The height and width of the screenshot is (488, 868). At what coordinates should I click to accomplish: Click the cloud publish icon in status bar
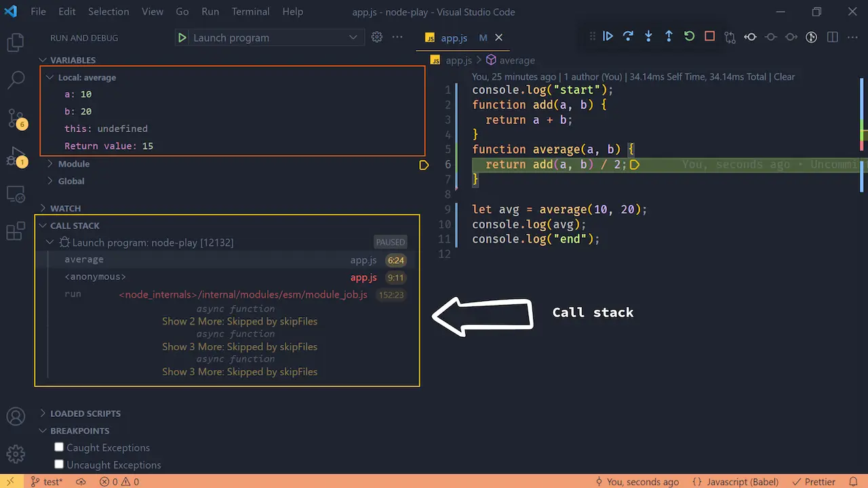81,482
